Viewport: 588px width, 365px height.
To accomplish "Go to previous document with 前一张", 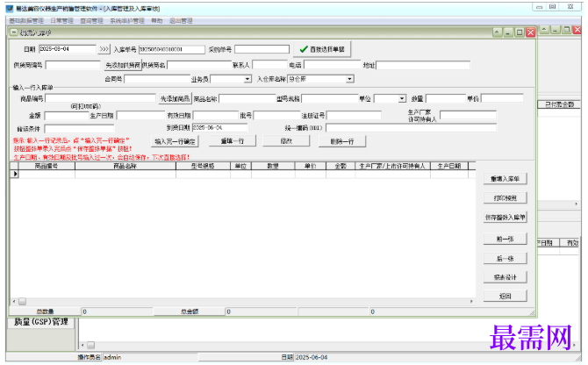I will (x=506, y=239).
